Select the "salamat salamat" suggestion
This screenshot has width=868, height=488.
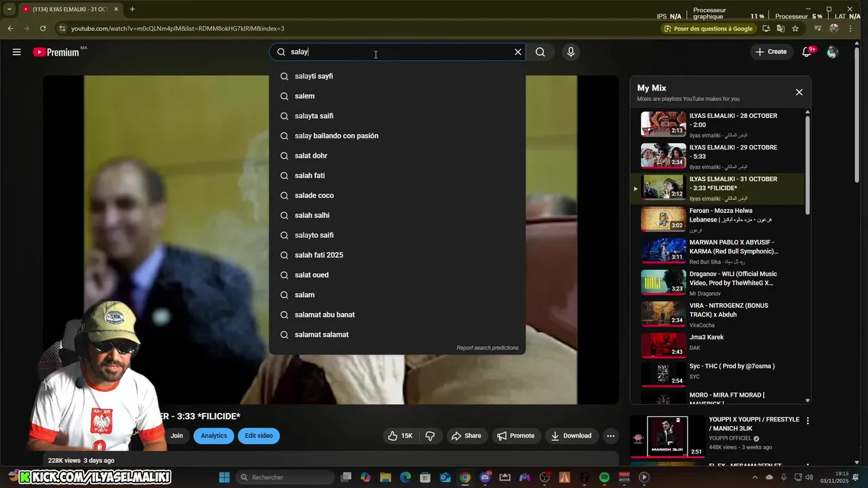click(x=397, y=335)
